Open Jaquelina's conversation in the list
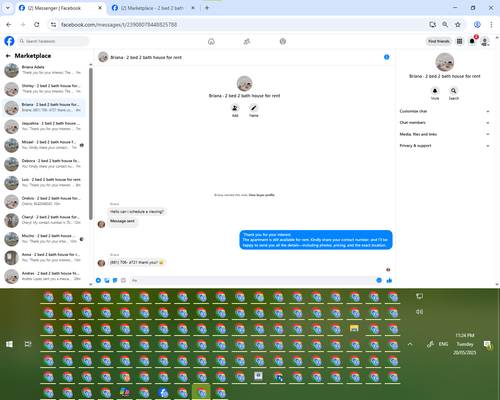This screenshot has height=400, width=500. tap(44, 126)
